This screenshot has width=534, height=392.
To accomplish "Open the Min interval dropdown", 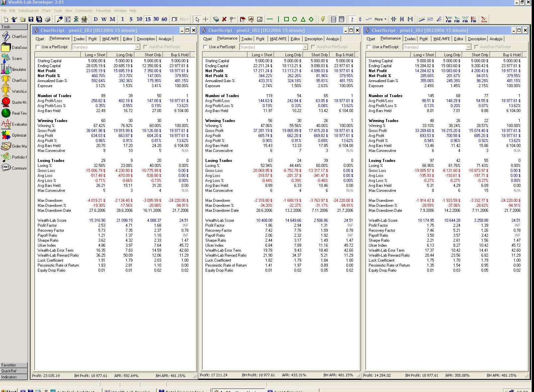I will (x=184, y=19).
